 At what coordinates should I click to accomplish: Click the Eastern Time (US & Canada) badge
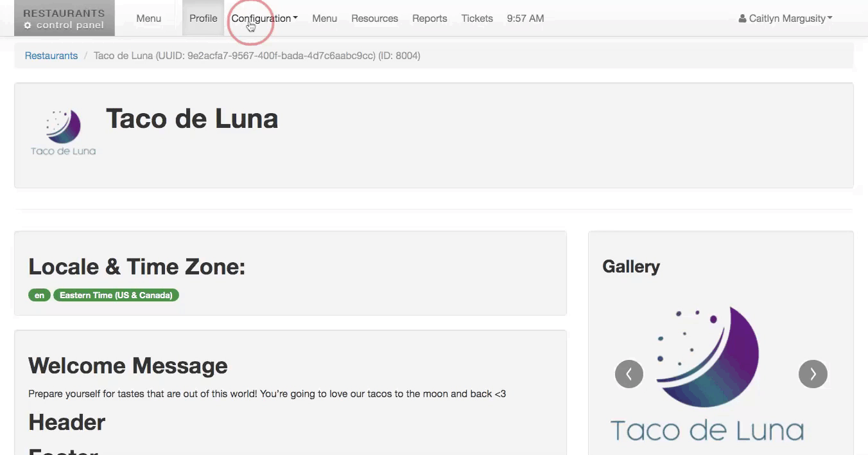[x=116, y=296]
